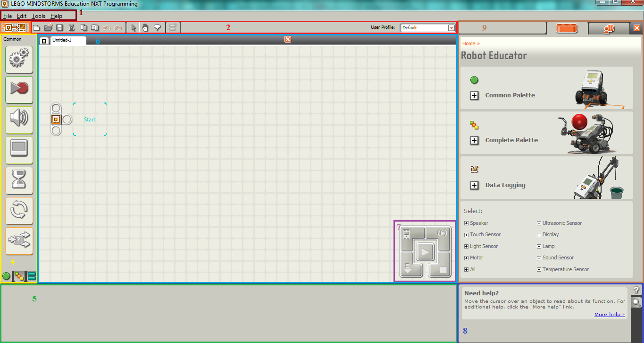Screen dimensions: 644x343
Task: Switch to the My Portal tab
Action: pos(609,28)
